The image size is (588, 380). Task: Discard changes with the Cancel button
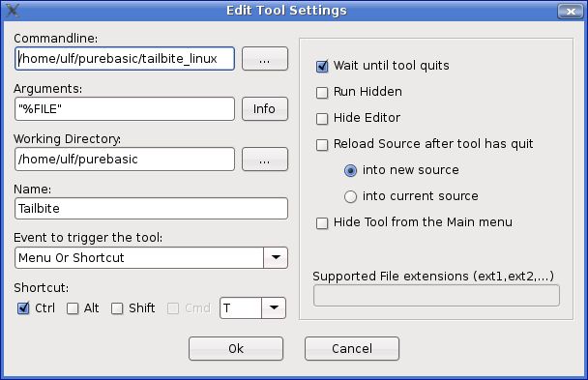352,348
